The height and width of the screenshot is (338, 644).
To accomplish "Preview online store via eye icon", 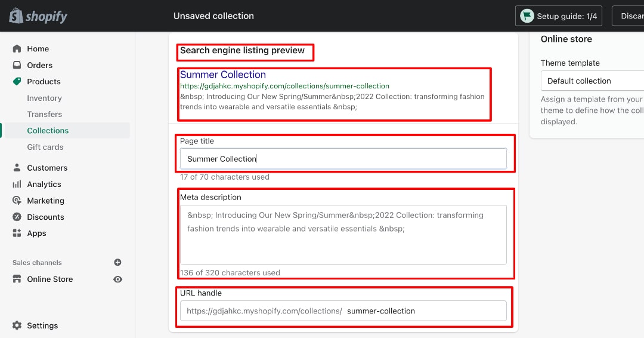I will [x=117, y=279].
